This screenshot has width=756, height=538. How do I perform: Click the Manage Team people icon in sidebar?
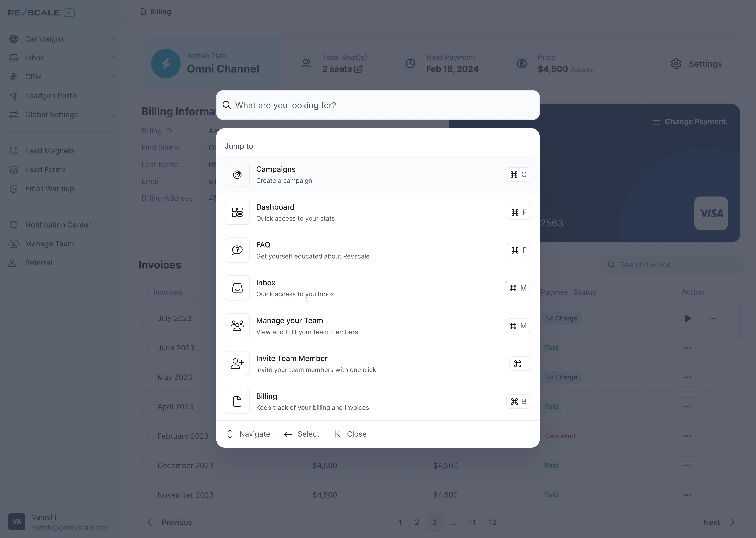coord(14,244)
